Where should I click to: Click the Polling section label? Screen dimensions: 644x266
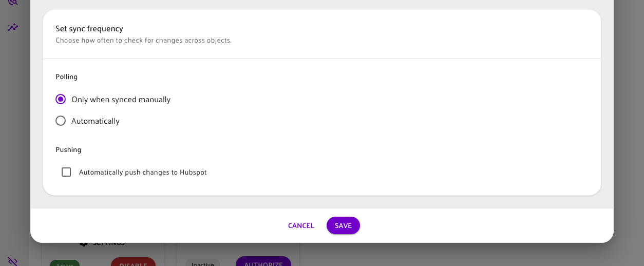tap(67, 77)
